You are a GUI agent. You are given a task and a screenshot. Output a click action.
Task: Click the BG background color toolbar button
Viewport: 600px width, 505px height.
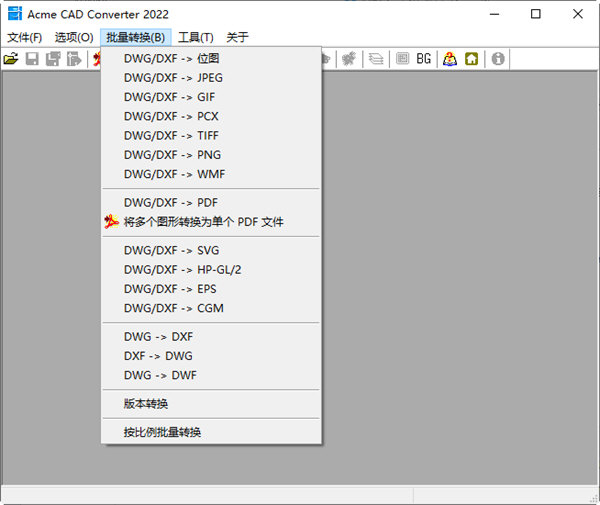(x=424, y=59)
